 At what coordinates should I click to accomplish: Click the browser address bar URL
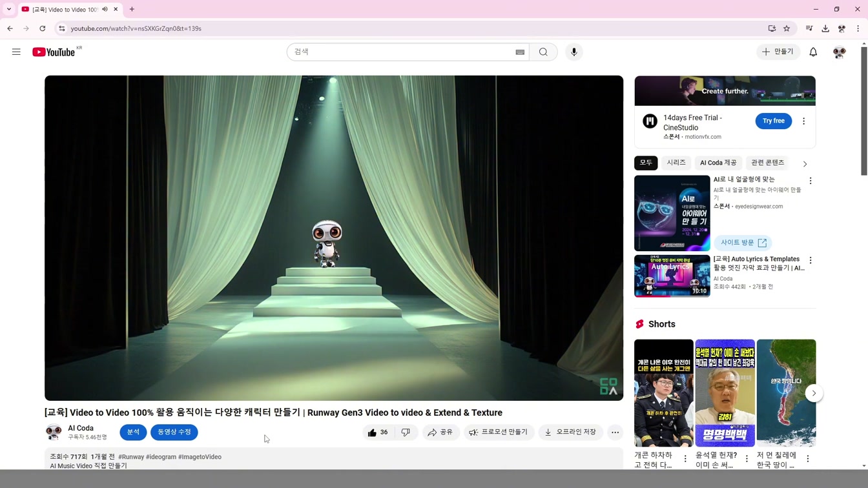click(136, 28)
